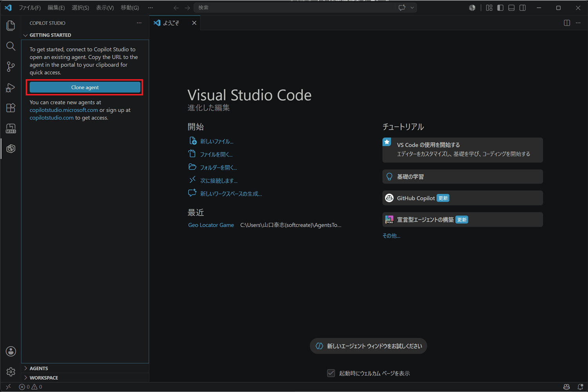Open chat icon in the title bar

pos(402,8)
